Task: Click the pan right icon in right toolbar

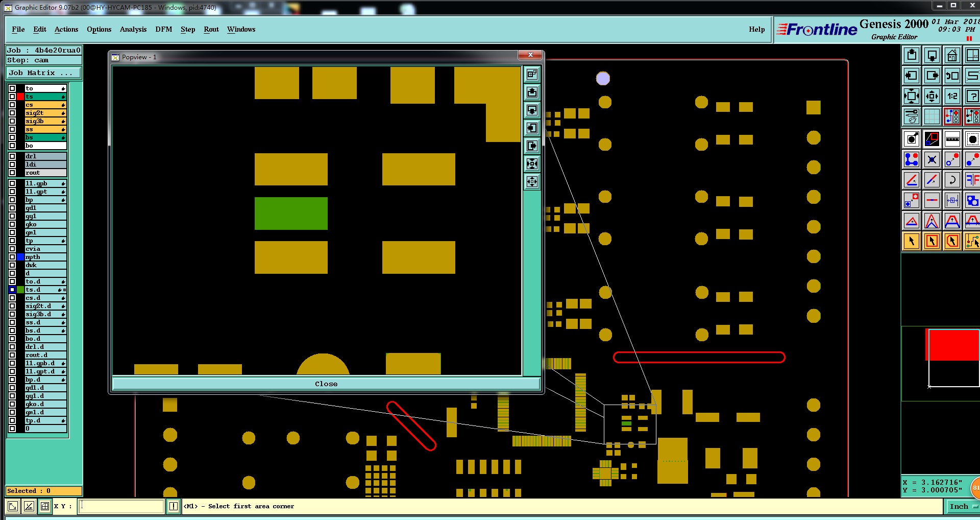Action: pos(932,76)
